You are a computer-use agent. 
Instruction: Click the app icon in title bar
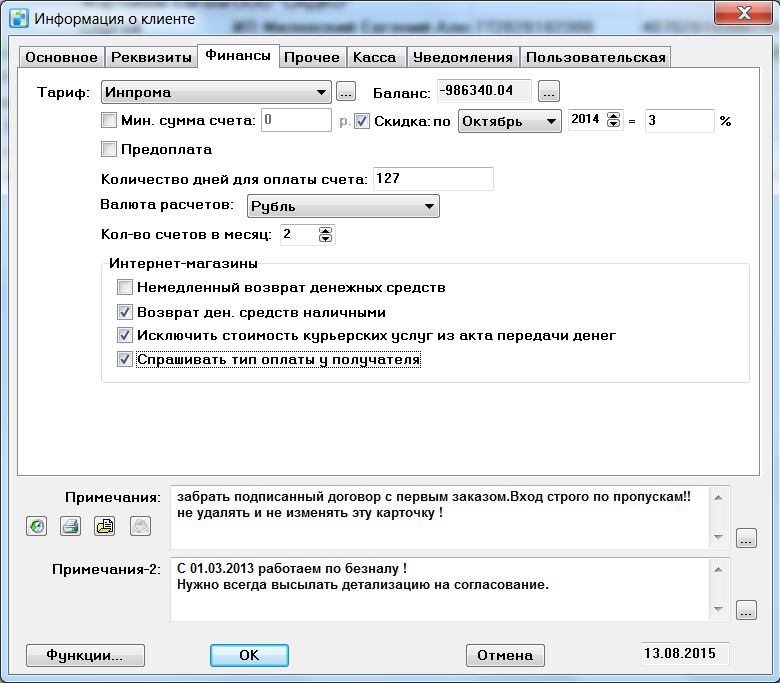click(19, 18)
